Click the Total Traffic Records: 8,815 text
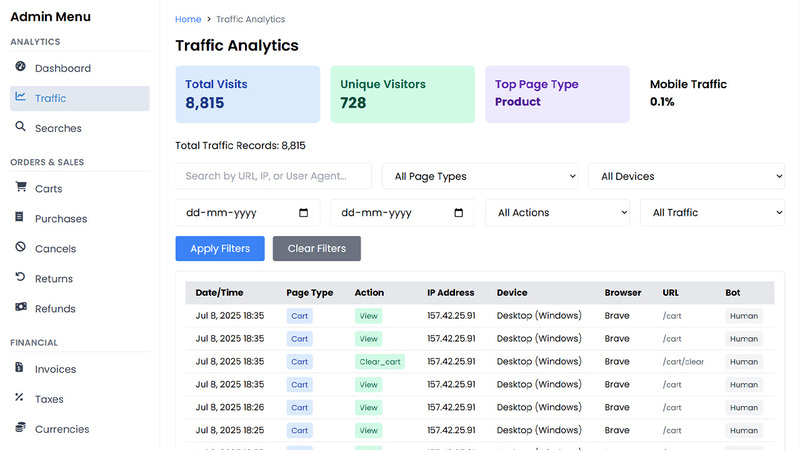Image resolution: width=800 pixels, height=450 pixels. pyautogui.click(x=240, y=146)
